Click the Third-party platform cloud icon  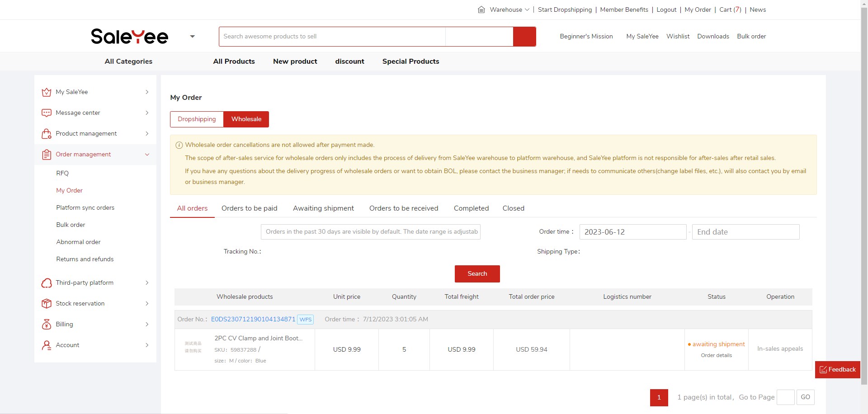coord(46,283)
